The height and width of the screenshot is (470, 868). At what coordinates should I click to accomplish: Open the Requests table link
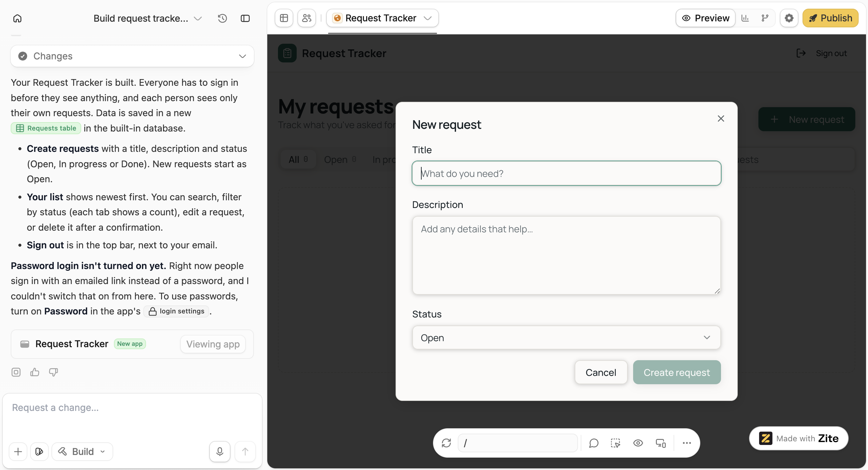click(x=46, y=128)
